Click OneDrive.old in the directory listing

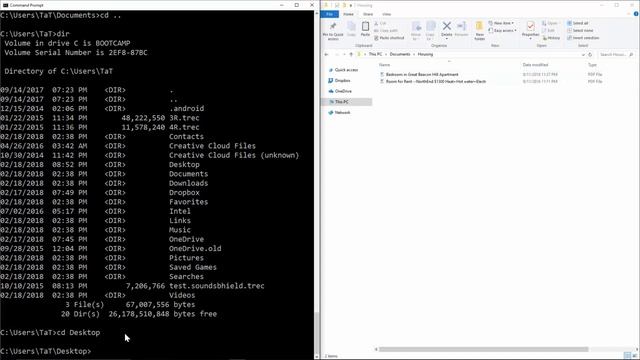(195, 249)
